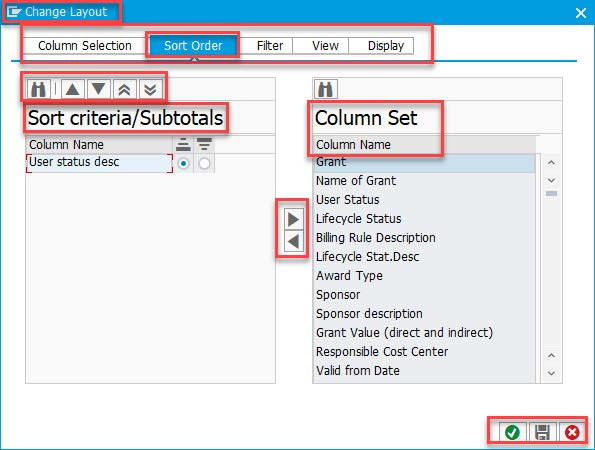Move selected sort column down one position
The image size is (595, 450).
pyautogui.click(x=99, y=90)
